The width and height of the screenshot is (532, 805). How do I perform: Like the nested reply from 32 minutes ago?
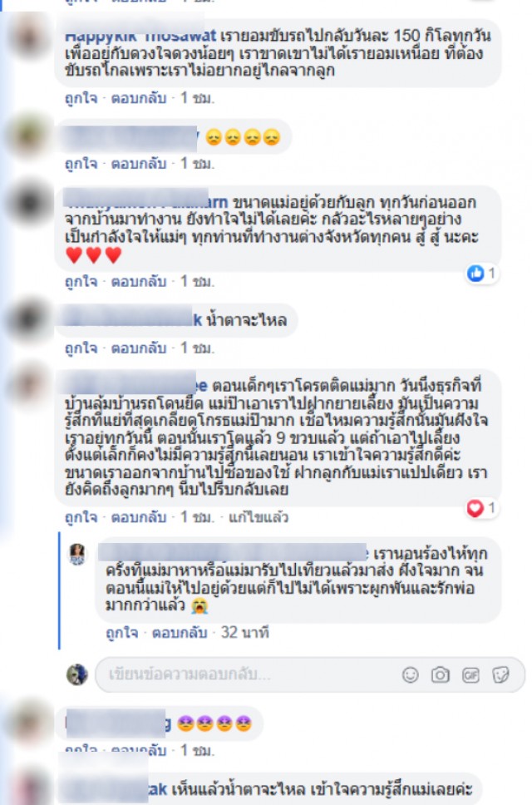pos(122,632)
